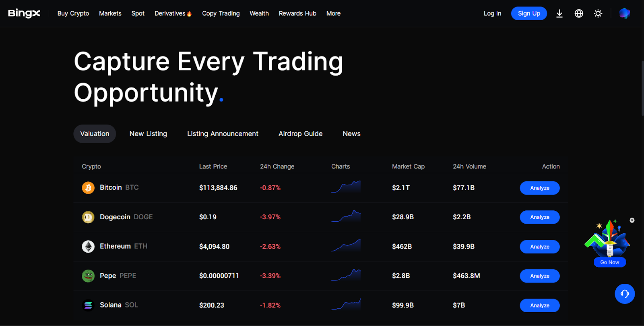This screenshot has height=326, width=644.
Task: Open the Pepe mini price chart
Action: (x=346, y=275)
